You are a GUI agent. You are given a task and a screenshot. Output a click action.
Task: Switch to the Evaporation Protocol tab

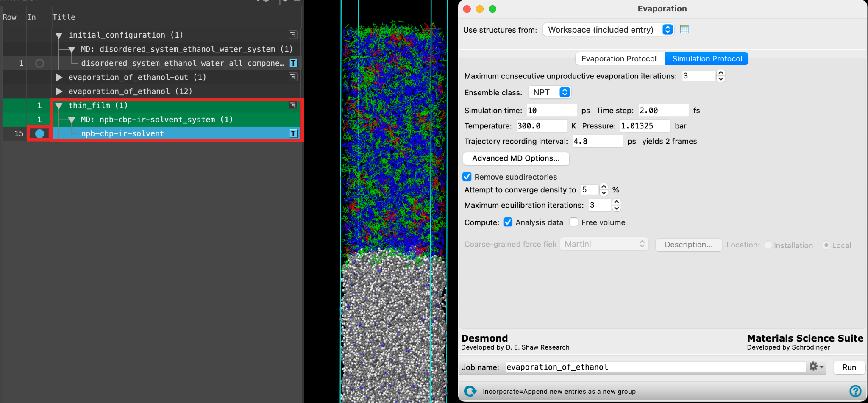click(619, 58)
